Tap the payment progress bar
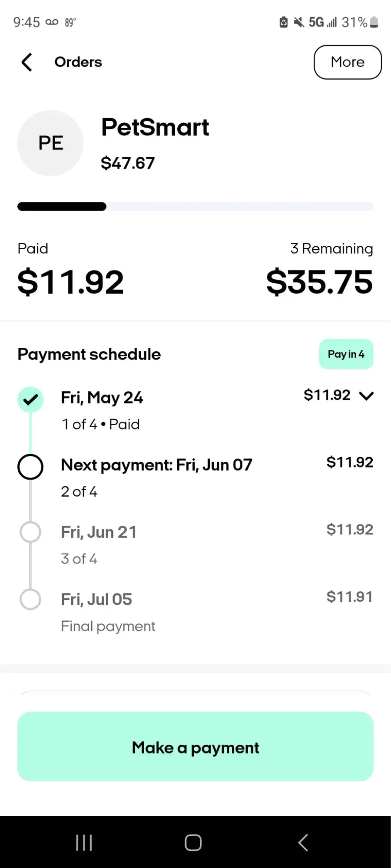The width and height of the screenshot is (391, 868). (195, 207)
